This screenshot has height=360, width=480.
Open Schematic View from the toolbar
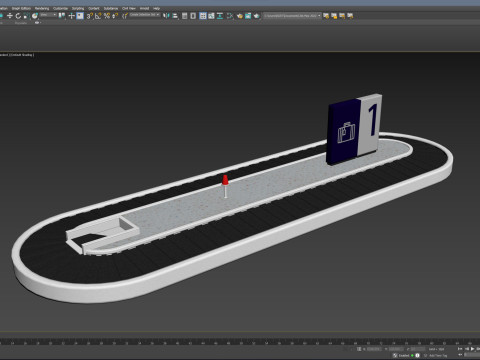tap(220, 16)
